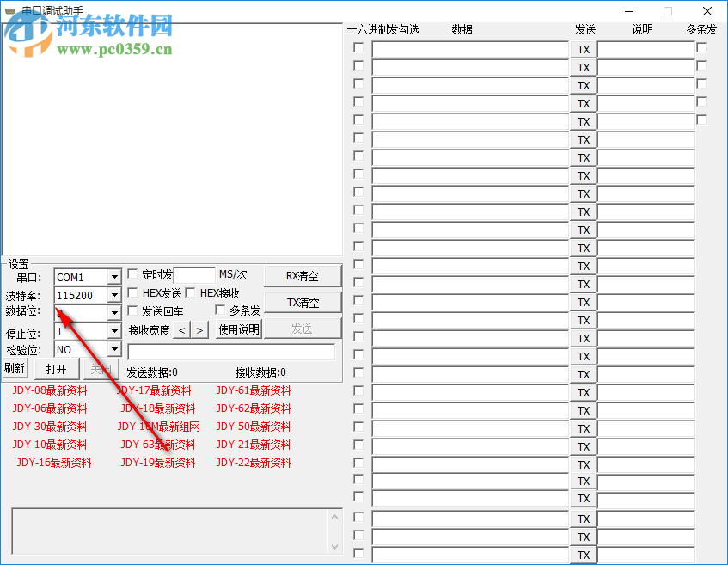The image size is (728, 565).
Task: Click the first row 说明 description field
Action: click(645, 49)
